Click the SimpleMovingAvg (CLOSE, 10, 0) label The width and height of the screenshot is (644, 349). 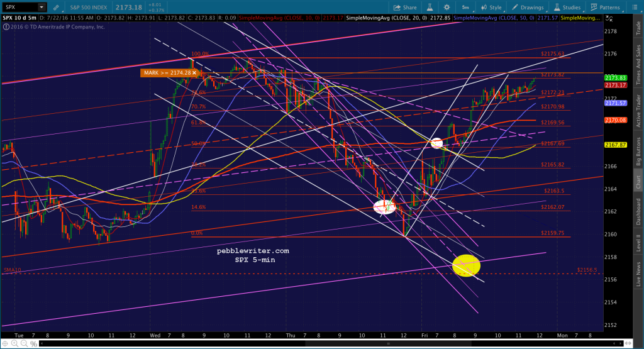coord(280,18)
